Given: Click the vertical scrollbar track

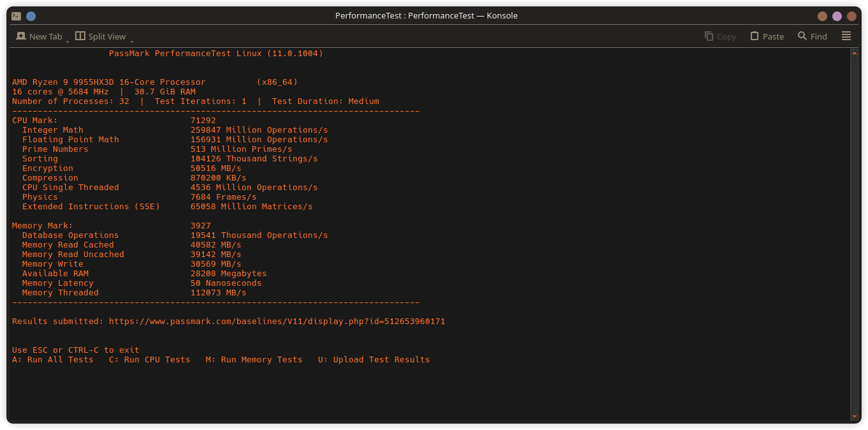Looking at the screenshot, I should pos(855,235).
